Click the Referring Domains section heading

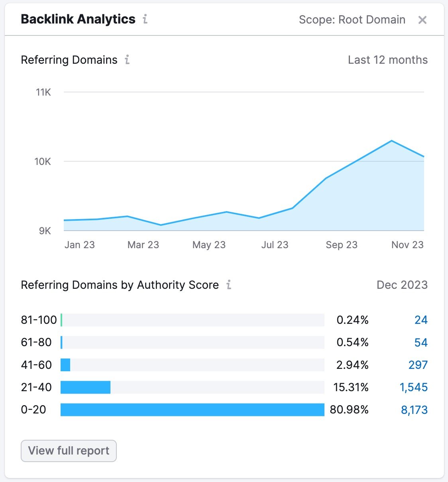[69, 60]
